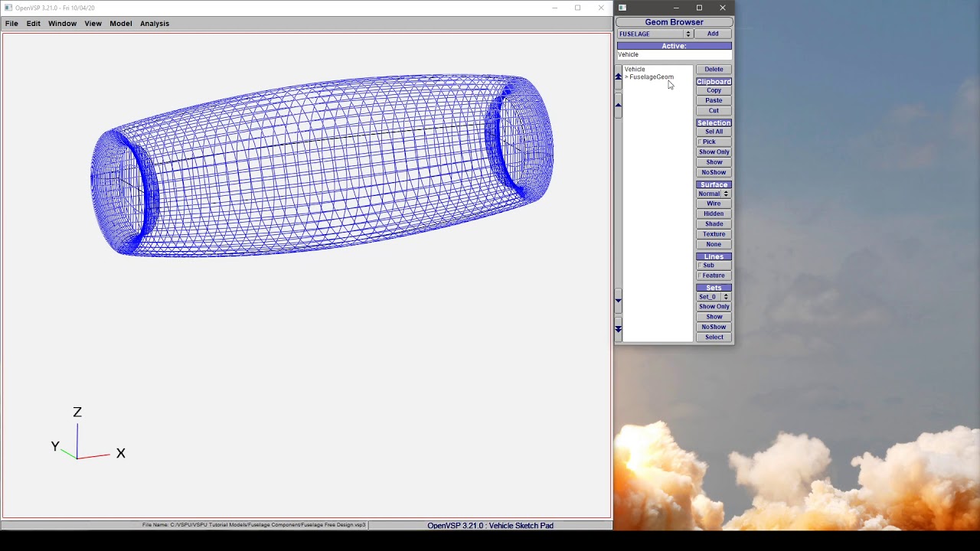Open the Normal surface type dropdown

[714, 194]
